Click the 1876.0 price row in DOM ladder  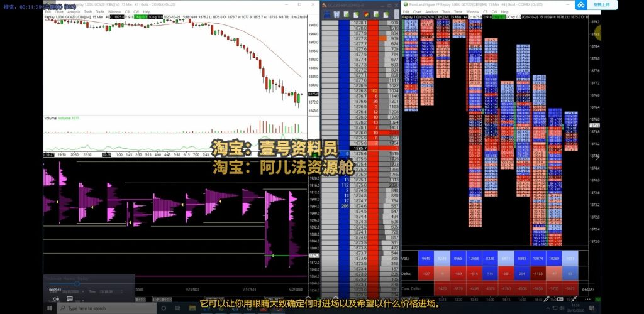click(x=360, y=133)
